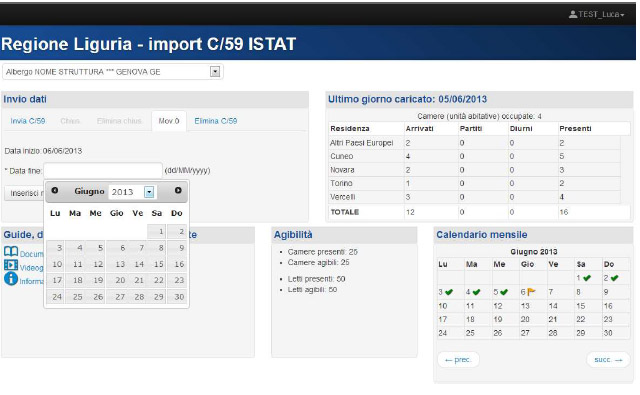Select the Altri Paesi Europei row
640x395 pixels.
click(475, 143)
